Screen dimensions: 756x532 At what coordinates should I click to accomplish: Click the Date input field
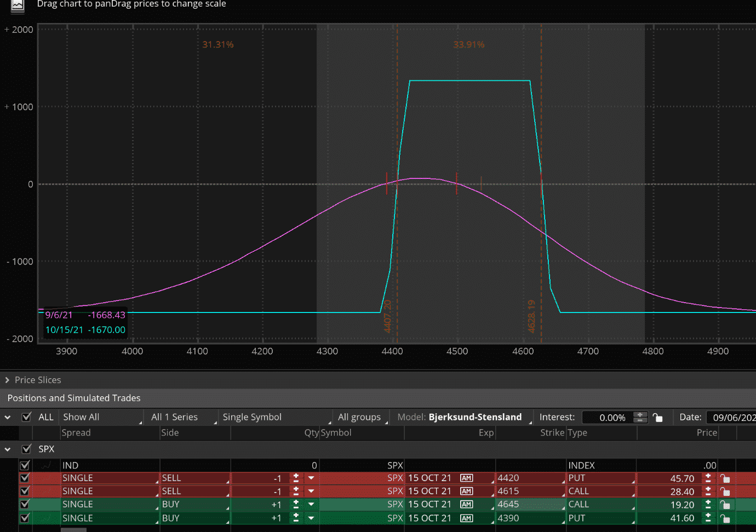click(734, 417)
